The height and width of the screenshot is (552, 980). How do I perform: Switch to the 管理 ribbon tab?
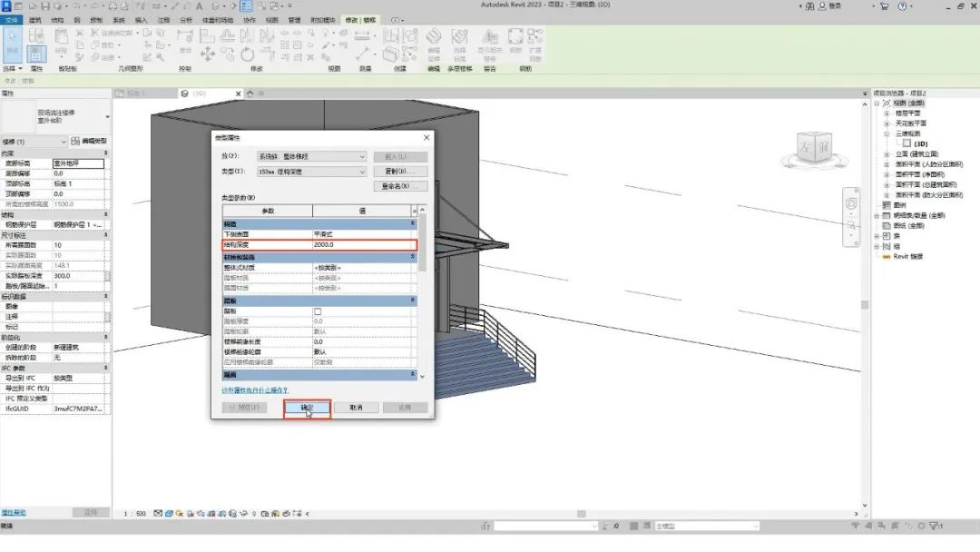pyautogui.click(x=294, y=20)
